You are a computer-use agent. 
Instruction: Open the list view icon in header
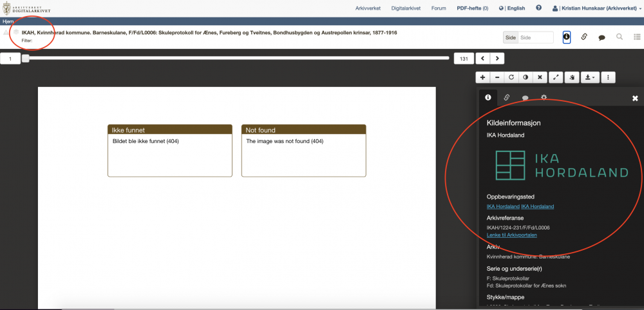pyautogui.click(x=637, y=37)
